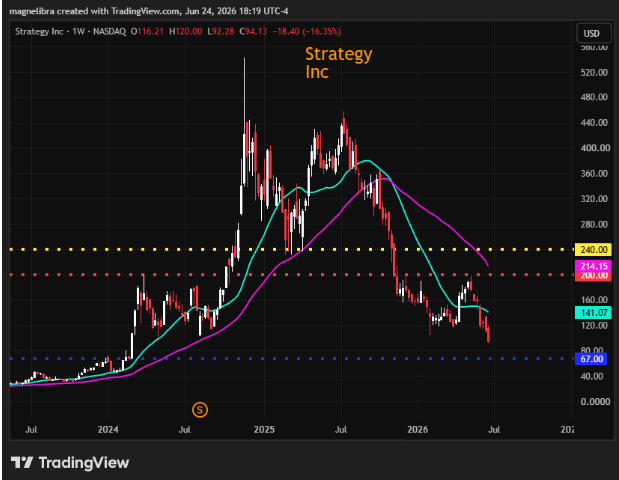Click the orange 'Strategy Inc' chart annotation
This screenshot has width=619, height=480.
[x=338, y=63]
